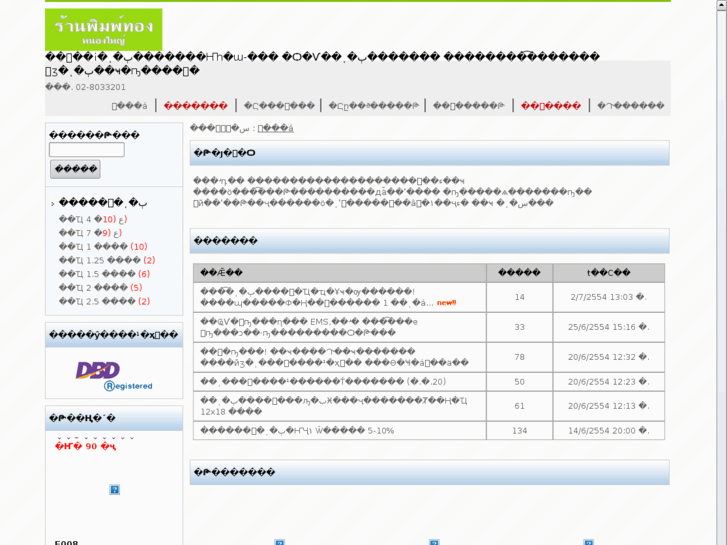Viewport: 727px width, 545px height.
Task: Click the broken image icon in the left sidebar
Action: [x=115, y=489]
